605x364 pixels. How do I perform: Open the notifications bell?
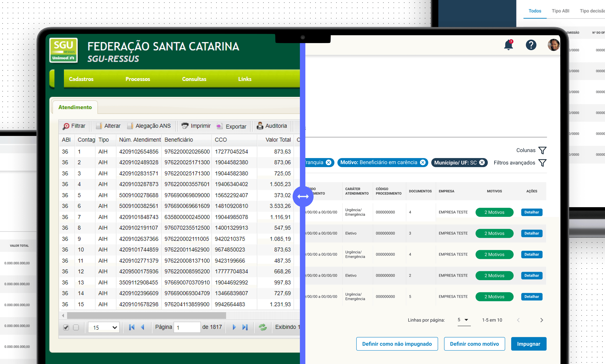click(x=508, y=45)
